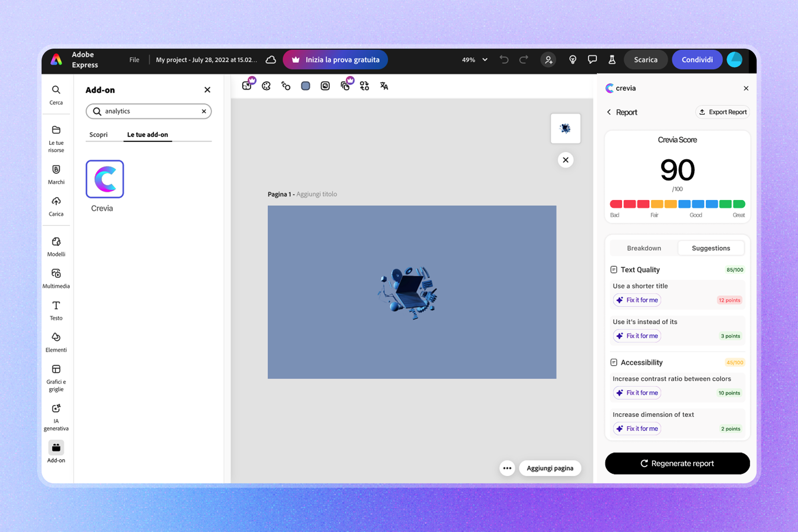
Task: Click the Regenerate report button
Action: click(x=677, y=463)
